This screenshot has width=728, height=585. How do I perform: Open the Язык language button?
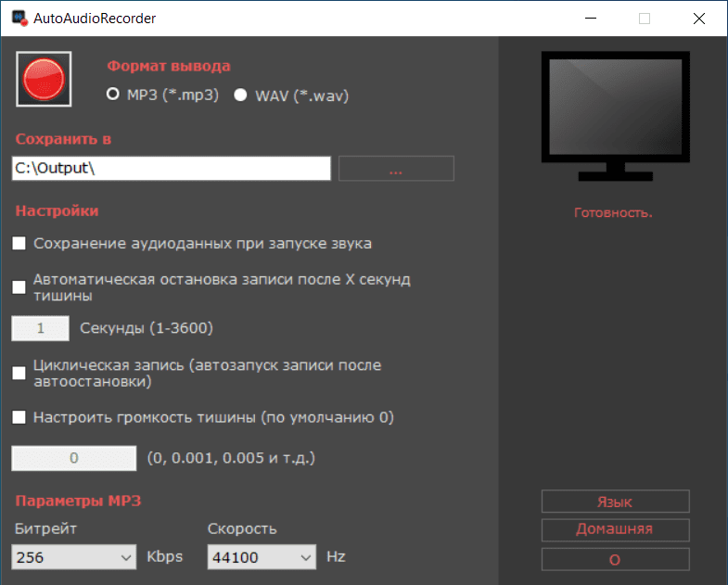pyautogui.click(x=615, y=502)
